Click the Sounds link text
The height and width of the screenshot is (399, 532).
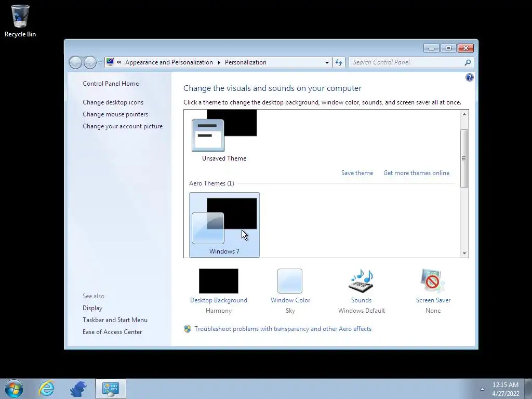362,300
